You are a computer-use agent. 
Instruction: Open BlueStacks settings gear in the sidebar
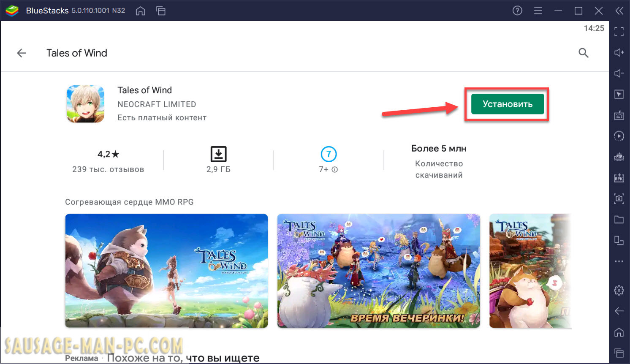pos(619,291)
